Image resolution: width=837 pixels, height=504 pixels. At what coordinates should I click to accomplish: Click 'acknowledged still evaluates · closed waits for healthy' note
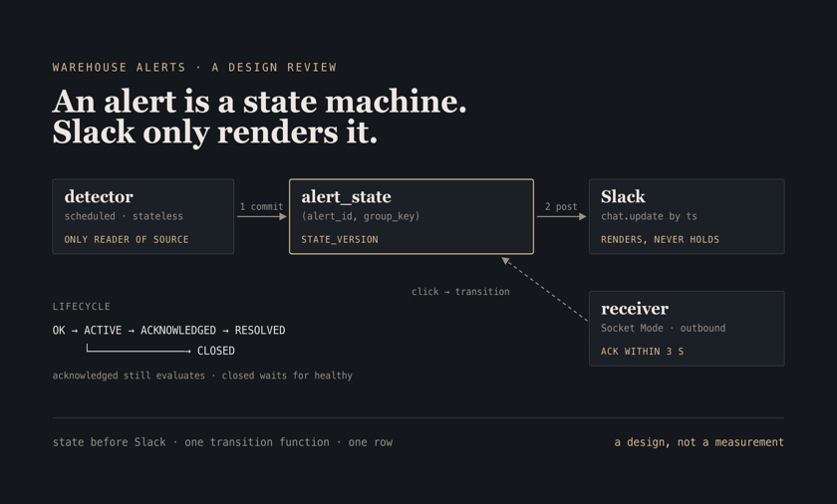[202, 376]
